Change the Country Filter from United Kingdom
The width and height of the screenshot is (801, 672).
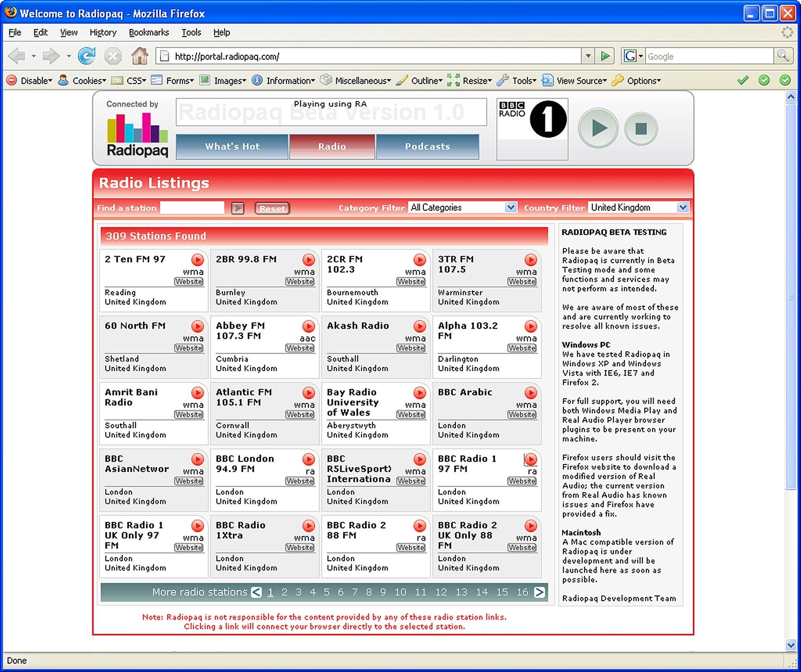[683, 207]
